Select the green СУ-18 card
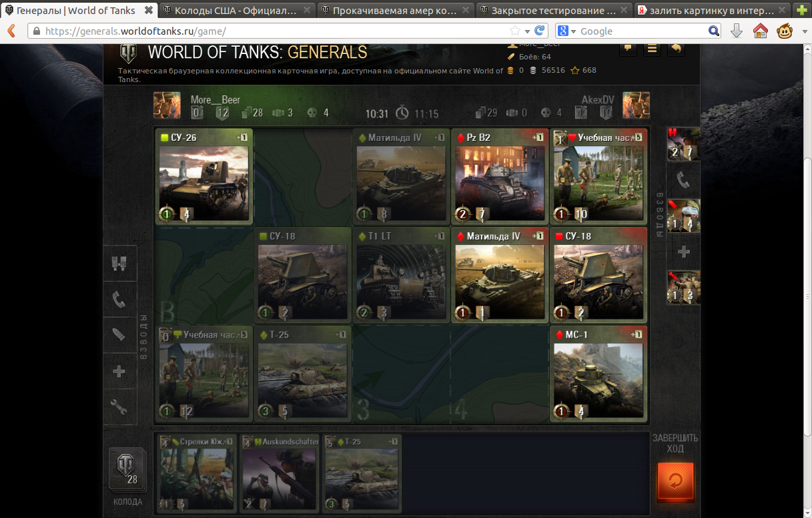Viewport: 812px width, 518px height. pos(303,275)
